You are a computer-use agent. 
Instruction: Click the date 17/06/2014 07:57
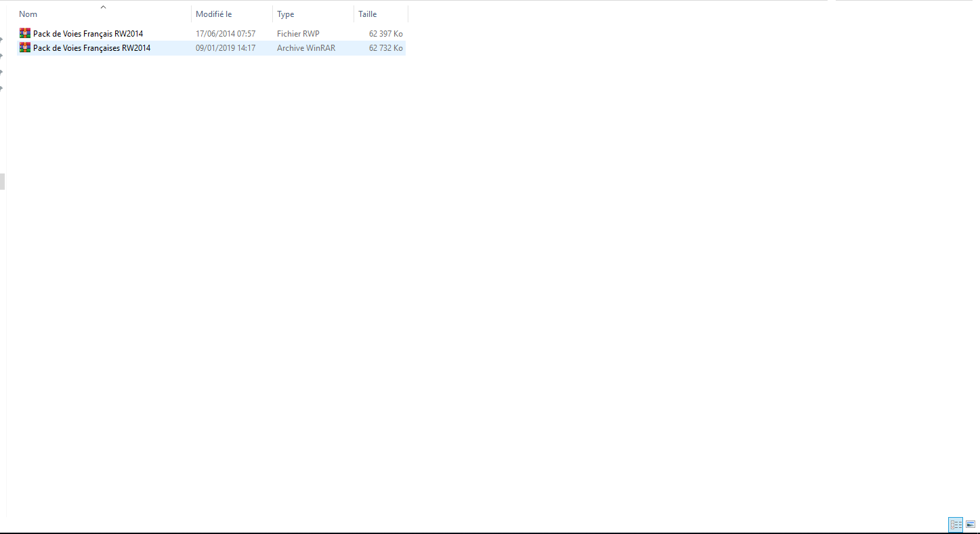click(x=226, y=34)
